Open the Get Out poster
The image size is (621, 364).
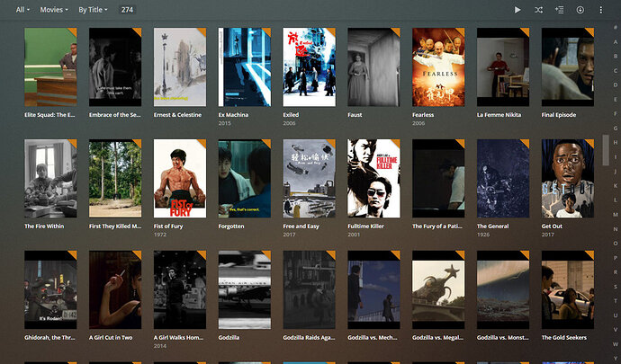pos(568,178)
